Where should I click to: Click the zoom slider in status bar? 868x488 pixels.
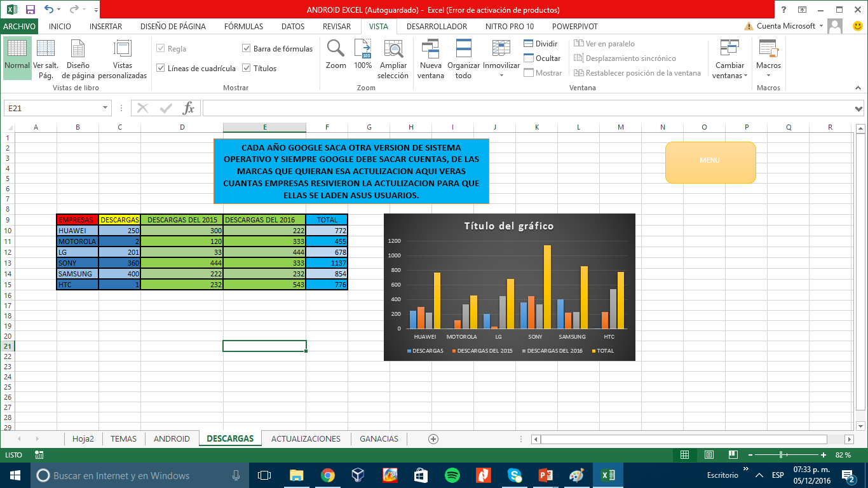tap(780, 455)
